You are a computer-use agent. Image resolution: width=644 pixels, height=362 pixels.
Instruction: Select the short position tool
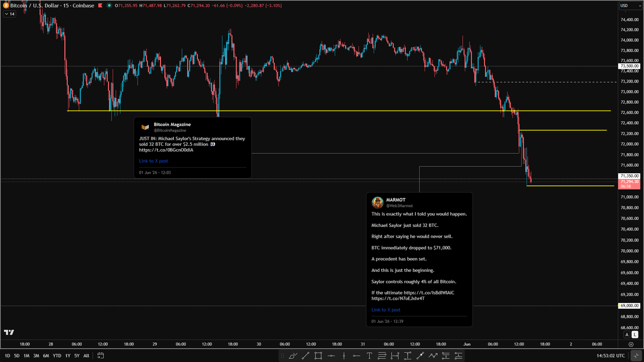(446, 356)
